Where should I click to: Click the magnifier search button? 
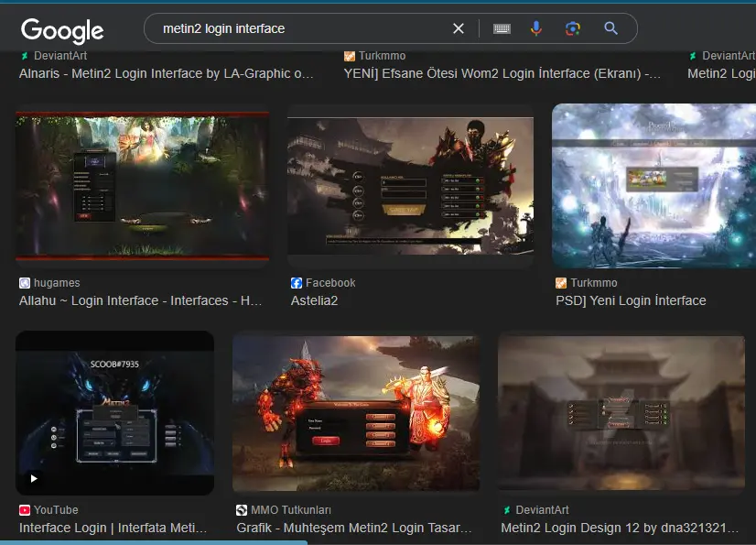(610, 28)
